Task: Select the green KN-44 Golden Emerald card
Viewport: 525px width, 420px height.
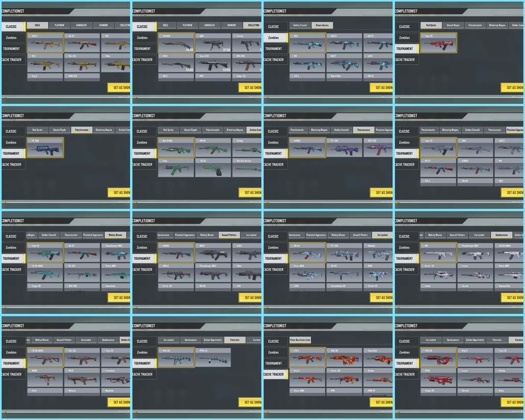Action: [x=213, y=148]
